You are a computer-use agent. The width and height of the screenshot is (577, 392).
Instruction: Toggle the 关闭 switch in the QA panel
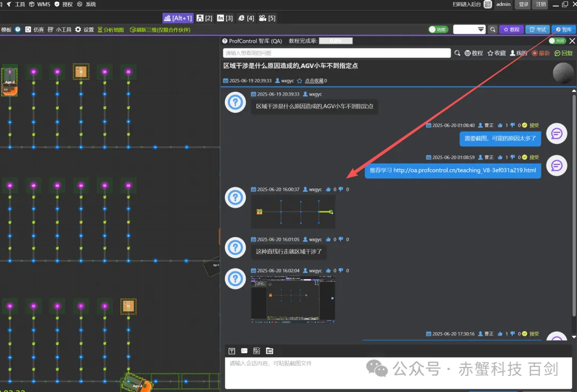click(557, 41)
